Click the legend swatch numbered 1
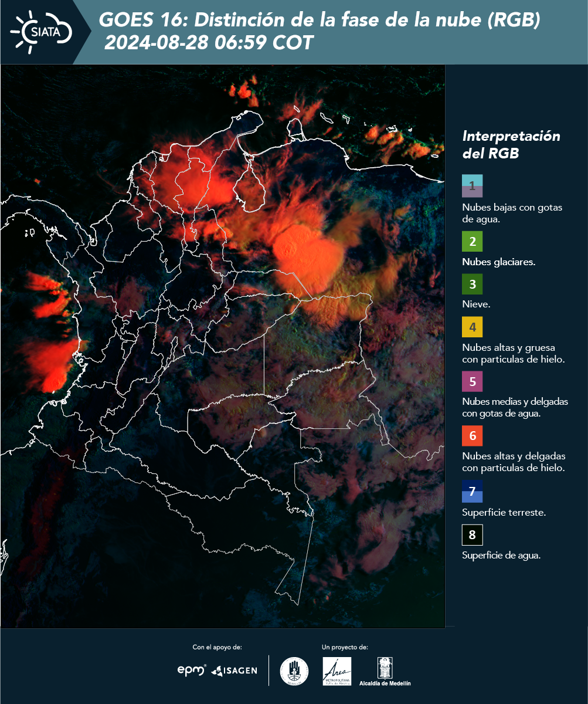The width and height of the screenshot is (588, 704). tap(473, 186)
